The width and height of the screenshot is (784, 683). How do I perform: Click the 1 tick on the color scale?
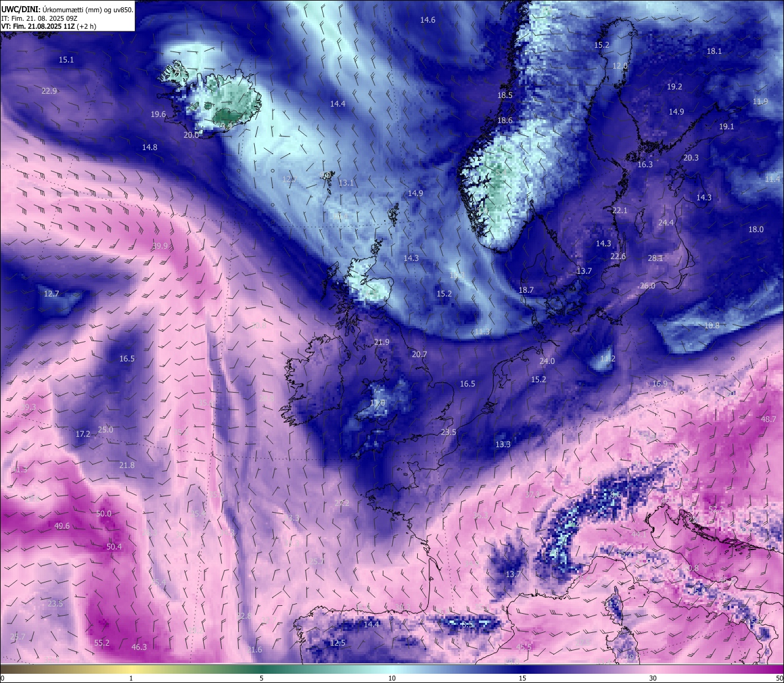pyautogui.click(x=131, y=679)
